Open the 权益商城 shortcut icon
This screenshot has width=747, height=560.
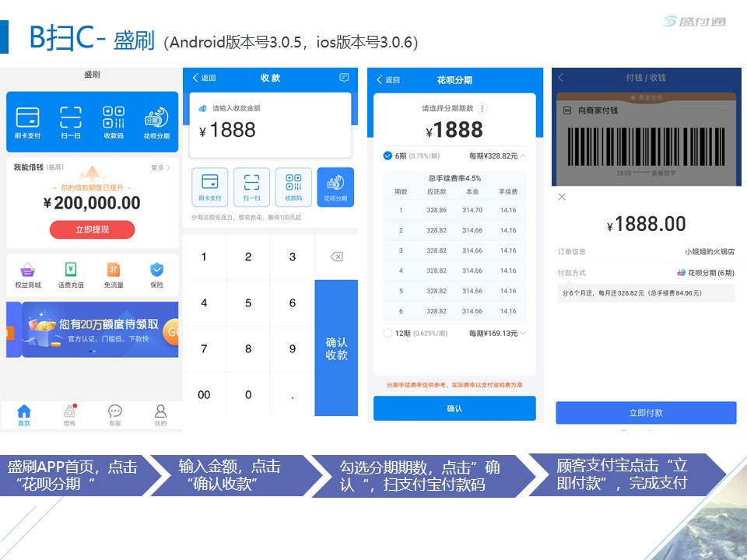[28, 270]
